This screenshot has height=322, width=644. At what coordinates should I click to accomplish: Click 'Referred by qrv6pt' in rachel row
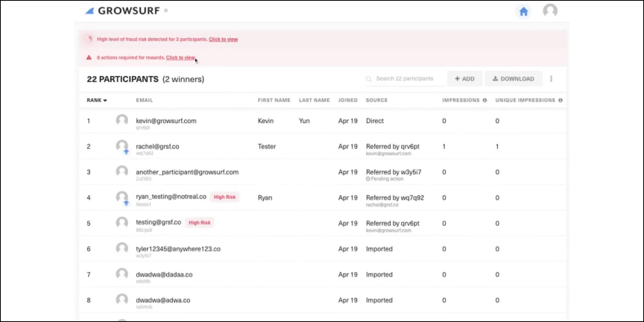pos(393,147)
